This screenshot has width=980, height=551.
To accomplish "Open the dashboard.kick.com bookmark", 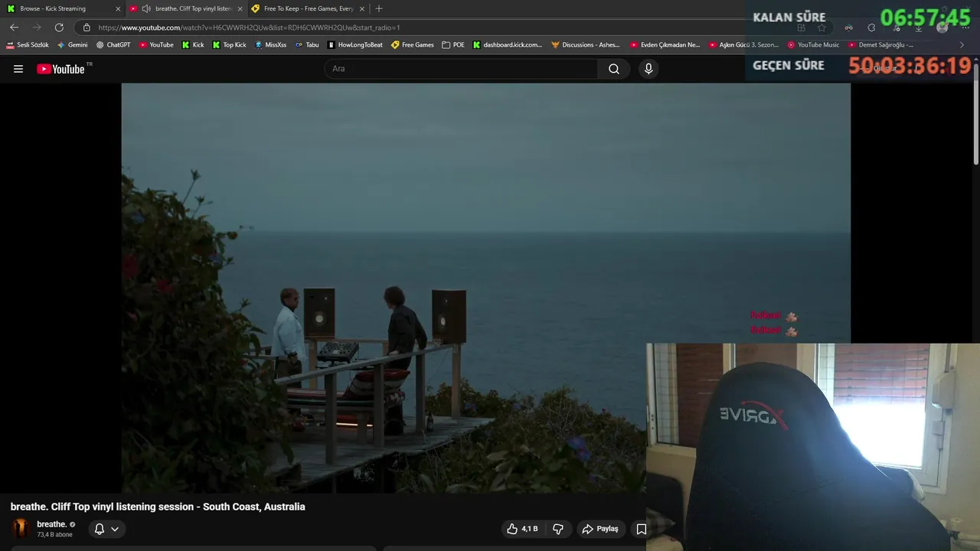I will 508,45.
